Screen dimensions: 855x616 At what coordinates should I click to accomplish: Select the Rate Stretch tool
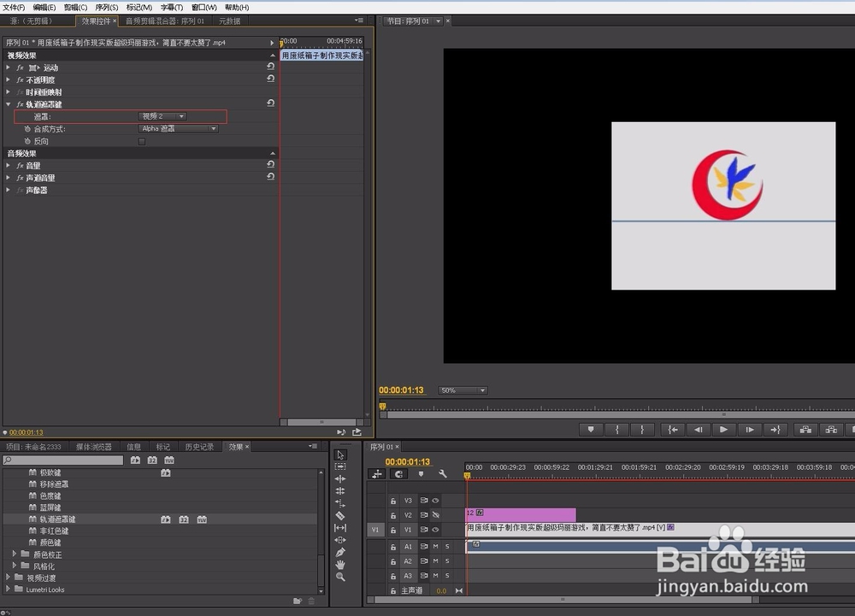pyautogui.click(x=340, y=502)
